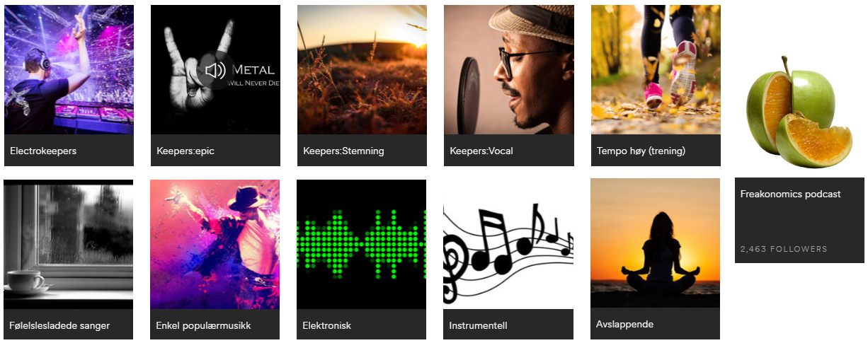Image resolution: width=868 pixels, height=343 pixels.
Task: Open the meditation silhouette Avslappende cover
Action: tap(655, 243)
